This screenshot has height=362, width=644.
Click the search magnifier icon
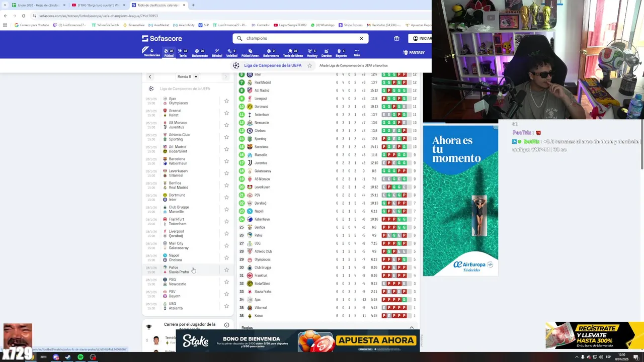pyautogui.click(x=239, y=38)
